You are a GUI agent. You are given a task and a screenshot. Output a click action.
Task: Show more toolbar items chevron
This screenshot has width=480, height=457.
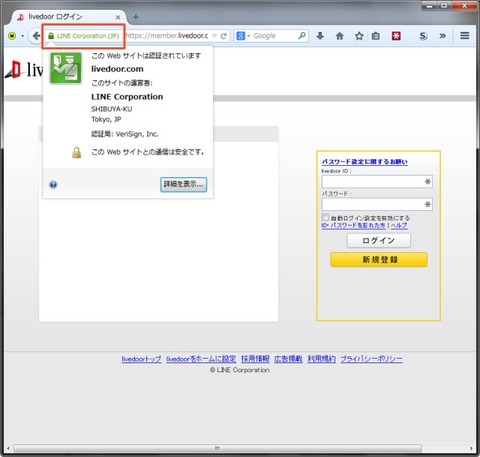pyautogui.click(x=443, y=36)
